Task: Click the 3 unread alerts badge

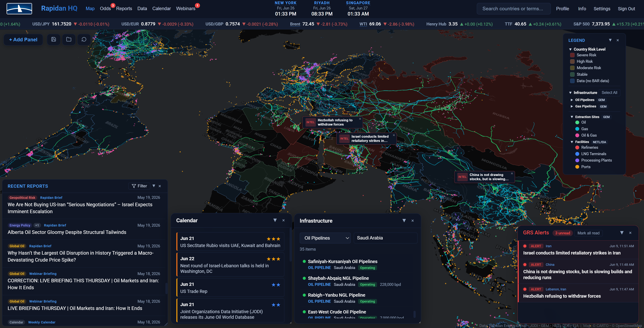Action: [x=562, y=233]
